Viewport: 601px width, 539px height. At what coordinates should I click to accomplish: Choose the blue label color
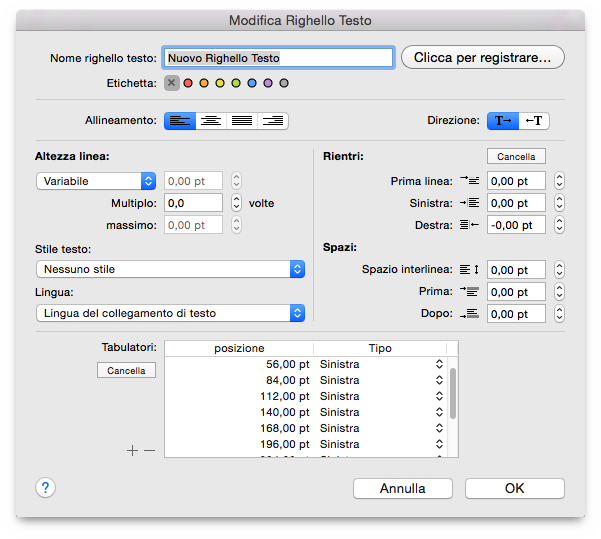252,83
